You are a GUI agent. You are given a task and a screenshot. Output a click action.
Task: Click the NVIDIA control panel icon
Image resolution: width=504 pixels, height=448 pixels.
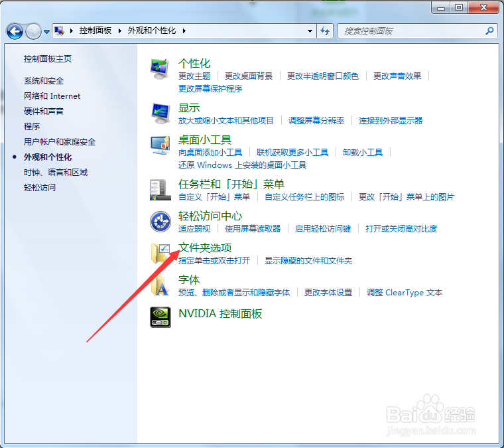click(160, 317)
